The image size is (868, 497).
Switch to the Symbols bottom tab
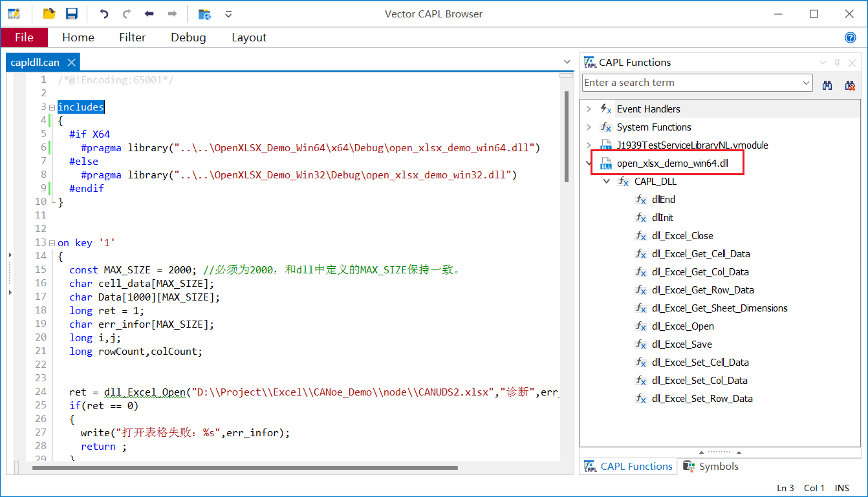(711, 467)
